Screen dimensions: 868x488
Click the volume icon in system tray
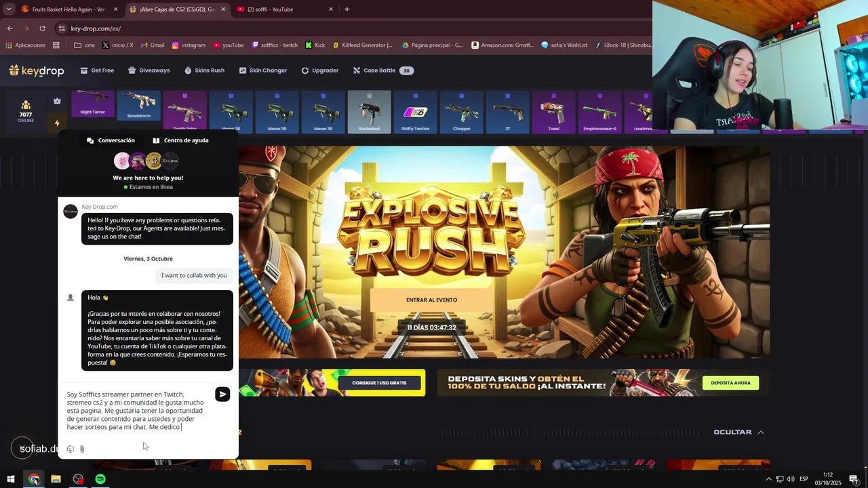791,479
